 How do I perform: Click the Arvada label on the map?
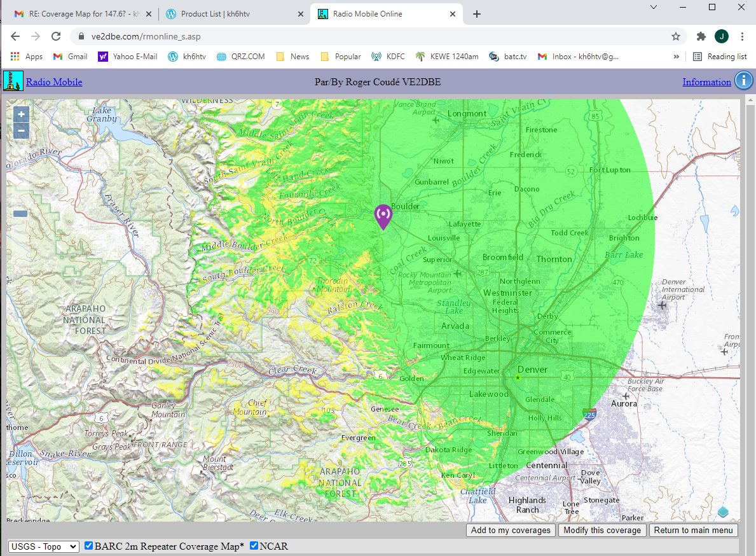(x=455, y=326)
